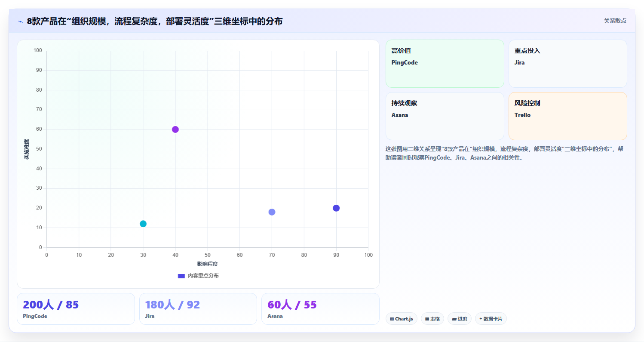This screenshot has height=342, width=644.
Task: Click the sparkle icon in 数据卡片 chip
Action: (x=481, y=319)
